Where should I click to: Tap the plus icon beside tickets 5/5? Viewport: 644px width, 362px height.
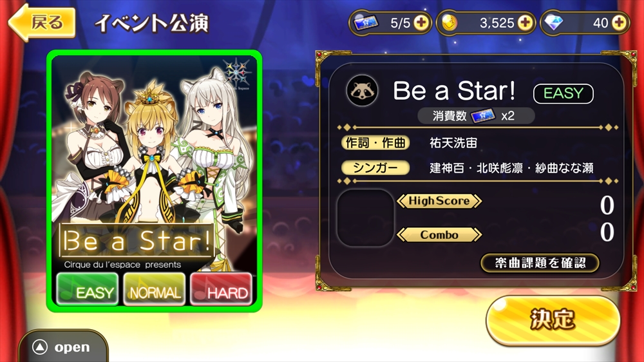click(x=421, y=23)
